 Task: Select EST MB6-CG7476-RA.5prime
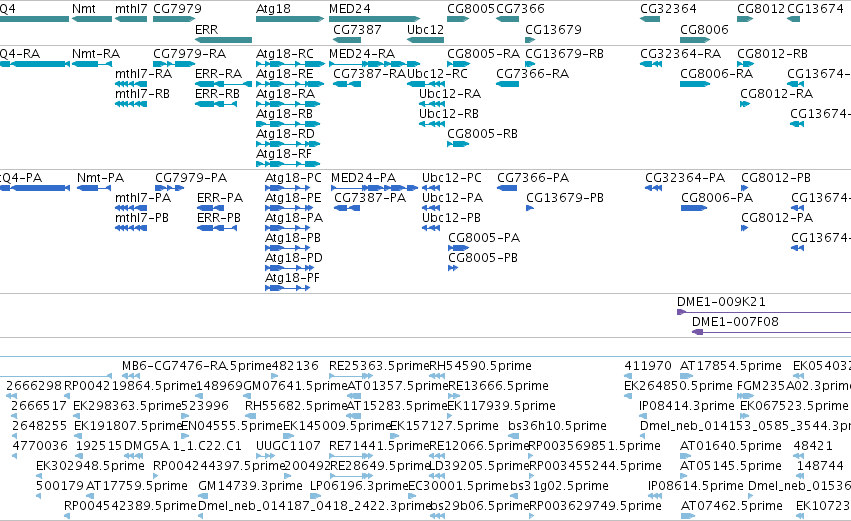coord(131,376)
